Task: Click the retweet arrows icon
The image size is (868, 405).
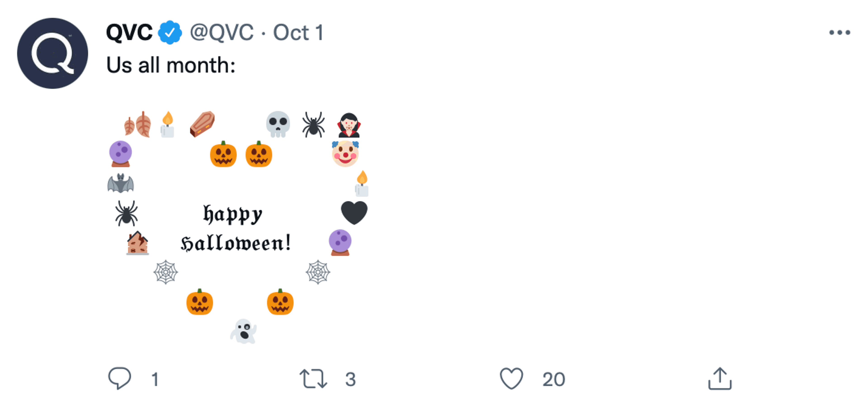Action: click(x=313, y=379)
